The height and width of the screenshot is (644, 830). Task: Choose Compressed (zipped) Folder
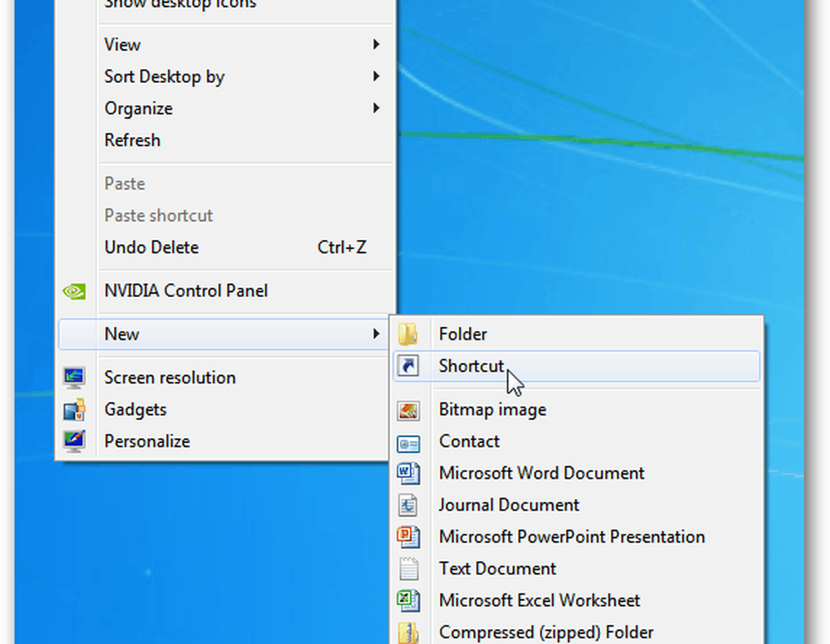pyautogui.click(x=546, y=632)
